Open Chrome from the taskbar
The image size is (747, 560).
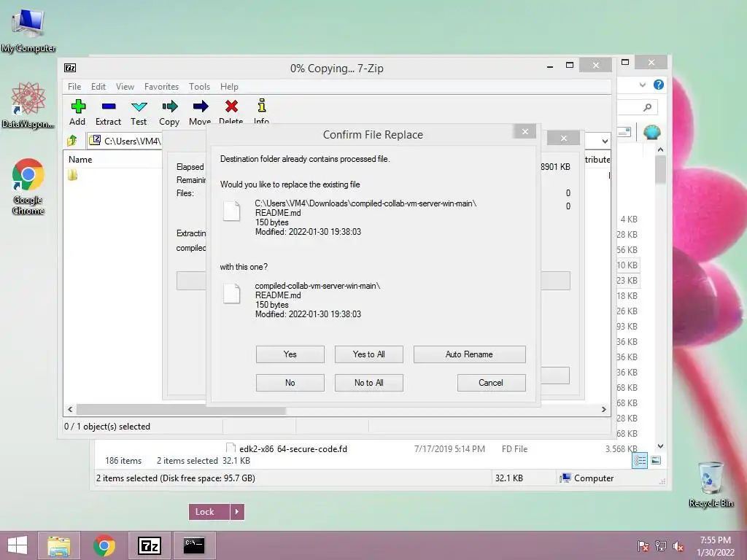point(104,545)
